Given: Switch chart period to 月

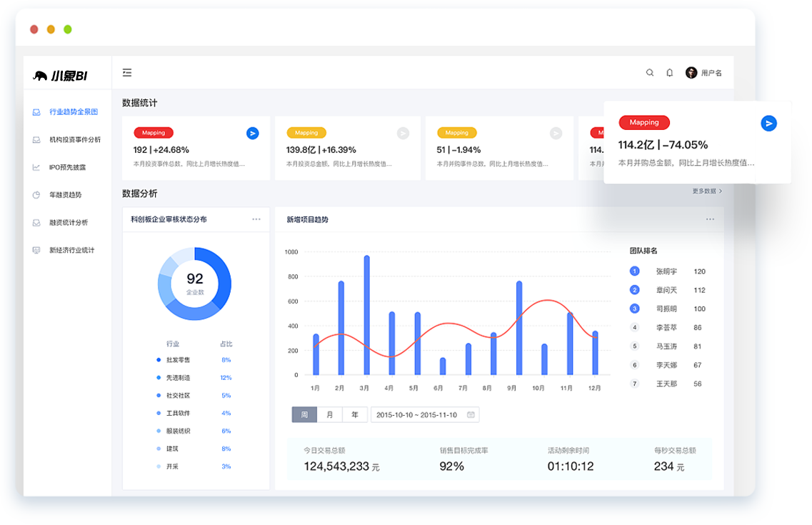Looking at the screenshot, I should [x=329, y=415].
